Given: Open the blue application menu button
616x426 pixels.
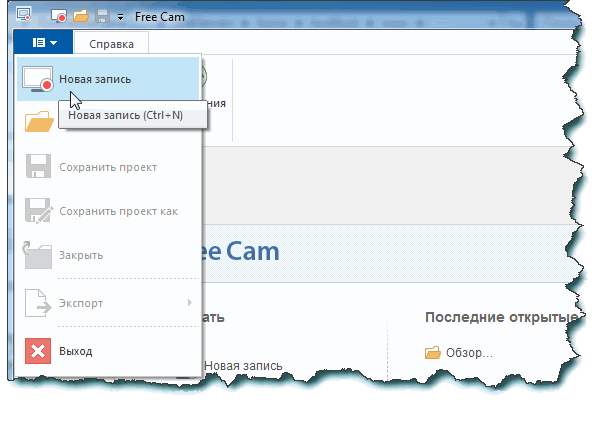Looking at the screenshot, I should point(43,42).
